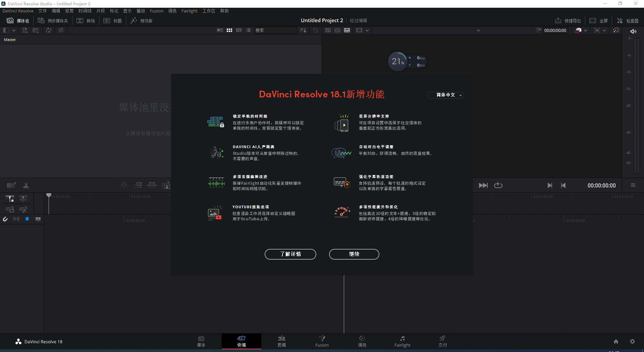The width and height of the screenshot is (644, 352).
Task: Open the 媒体池 media pool panel
Action: pos(18,21)
